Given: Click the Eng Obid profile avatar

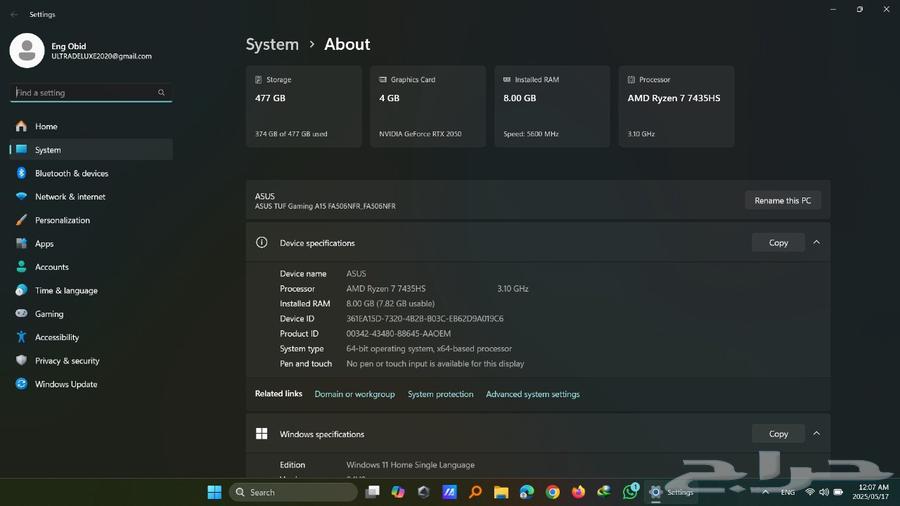Looking at the screenshot, I should point(26,50).
